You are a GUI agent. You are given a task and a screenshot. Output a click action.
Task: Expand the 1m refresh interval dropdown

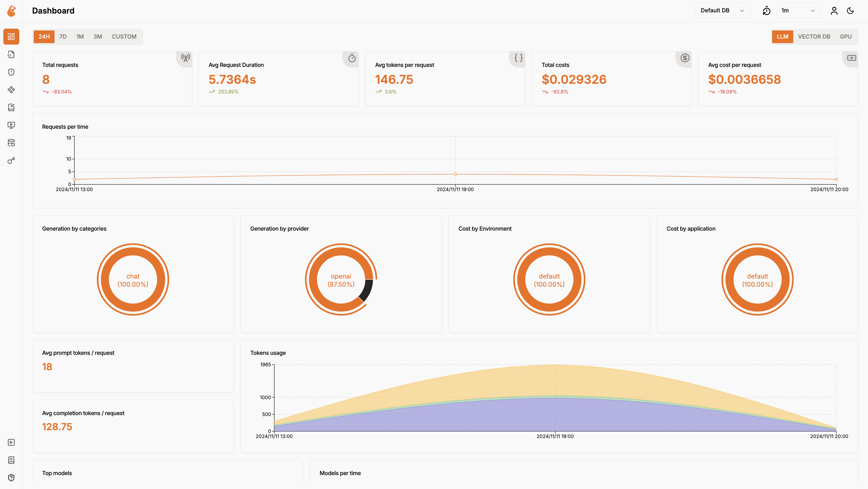(798, 11)
